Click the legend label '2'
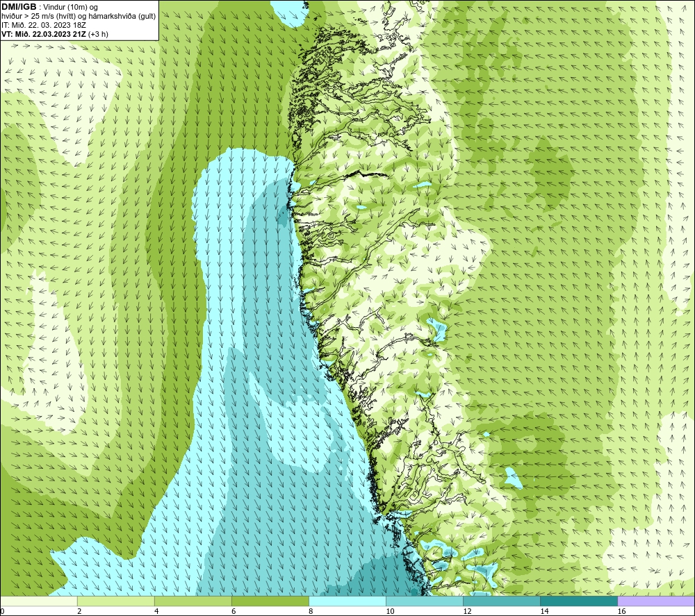This screenshot has height=616, width=695. [79, 611]
